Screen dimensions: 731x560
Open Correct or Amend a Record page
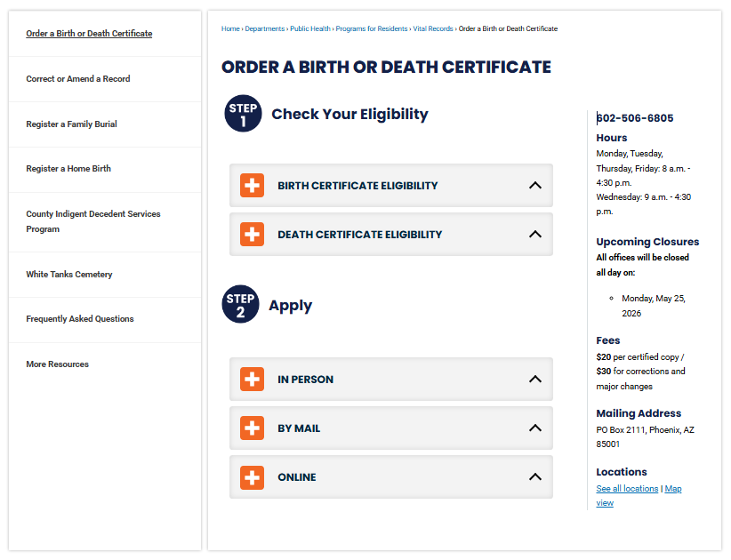click(x=78, y=79)
